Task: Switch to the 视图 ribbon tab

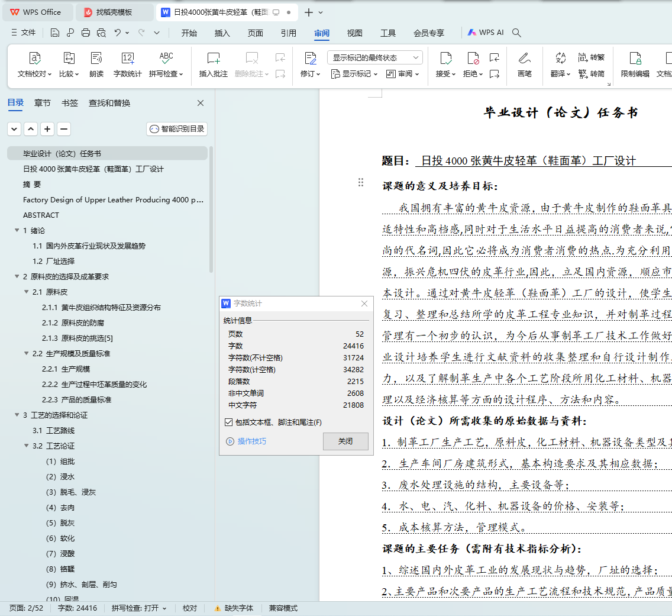Action: [x=355, y=33]
